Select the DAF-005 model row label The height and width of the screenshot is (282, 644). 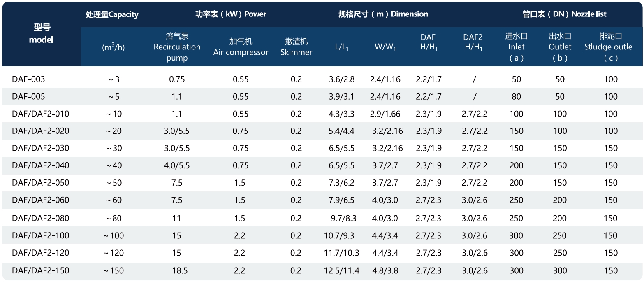tap(28, 96)
